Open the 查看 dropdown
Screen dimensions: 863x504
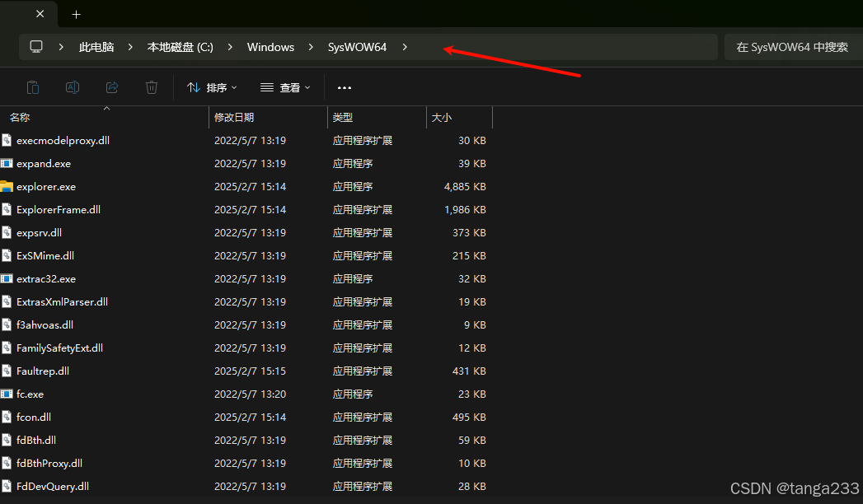pyautogui.click(x=284, y=86)
